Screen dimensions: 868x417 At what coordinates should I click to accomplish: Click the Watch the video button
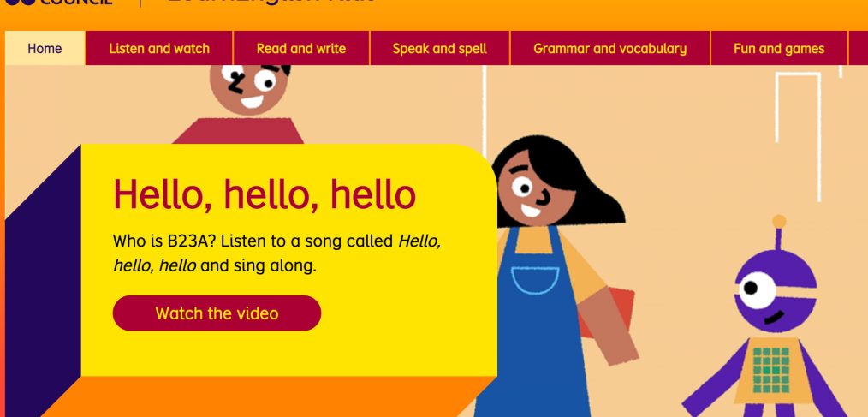217,313
